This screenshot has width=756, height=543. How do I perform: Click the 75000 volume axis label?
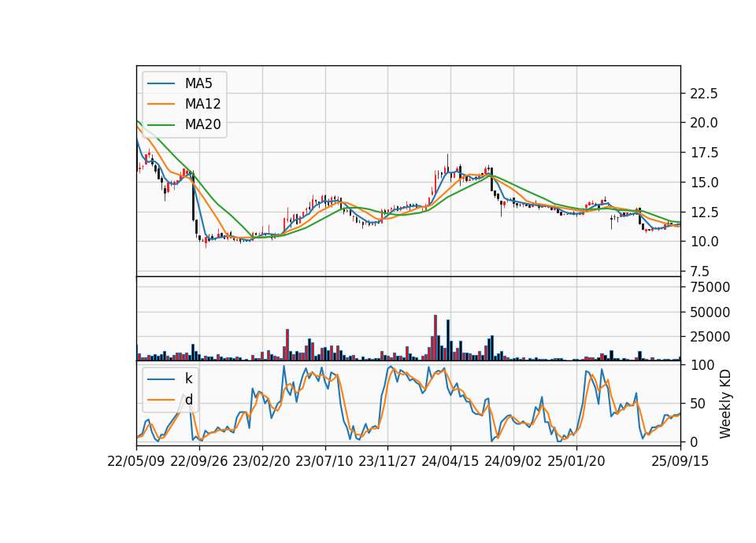click(x=710, y=287)
